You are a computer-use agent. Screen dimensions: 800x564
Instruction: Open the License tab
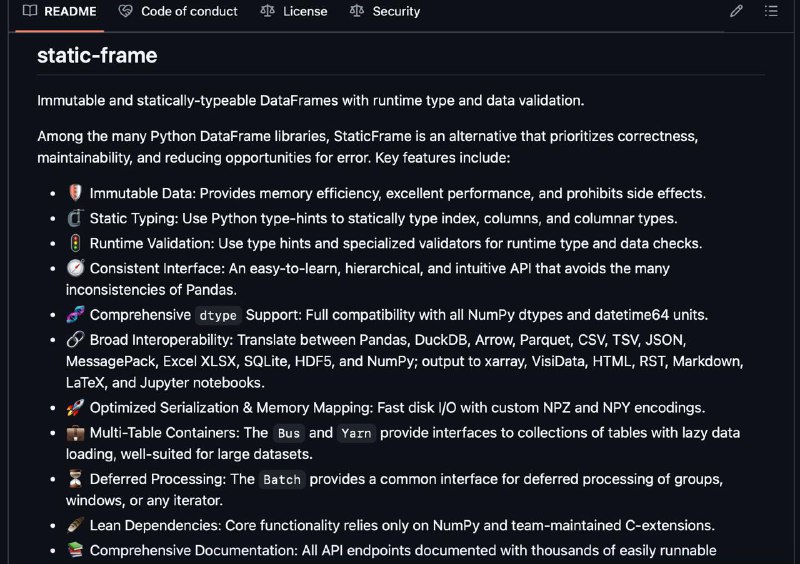point(294,12)
